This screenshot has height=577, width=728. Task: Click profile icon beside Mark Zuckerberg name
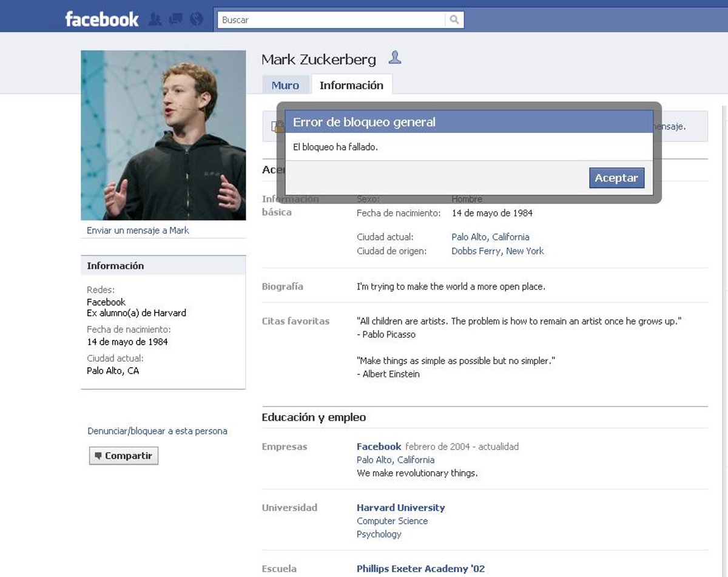click(395, 58)
